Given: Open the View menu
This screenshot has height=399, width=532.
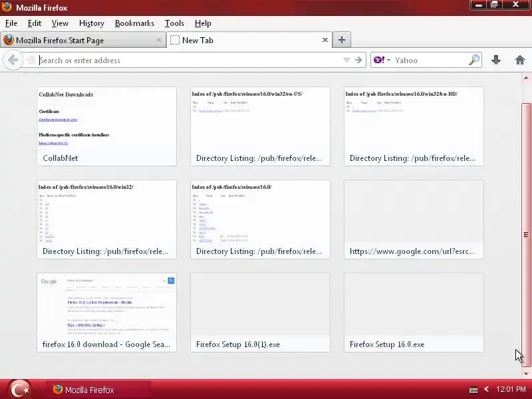Looking at the screenshot, I should pyautogui.click(x=60, y=23).
